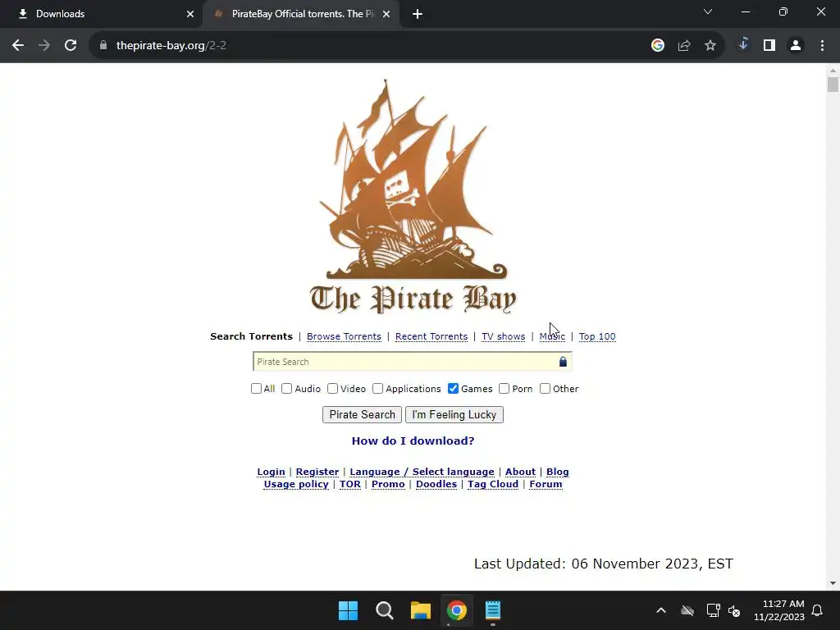
Task: Click the I'm Feeling Lucky button
Action: pos(454,414)
